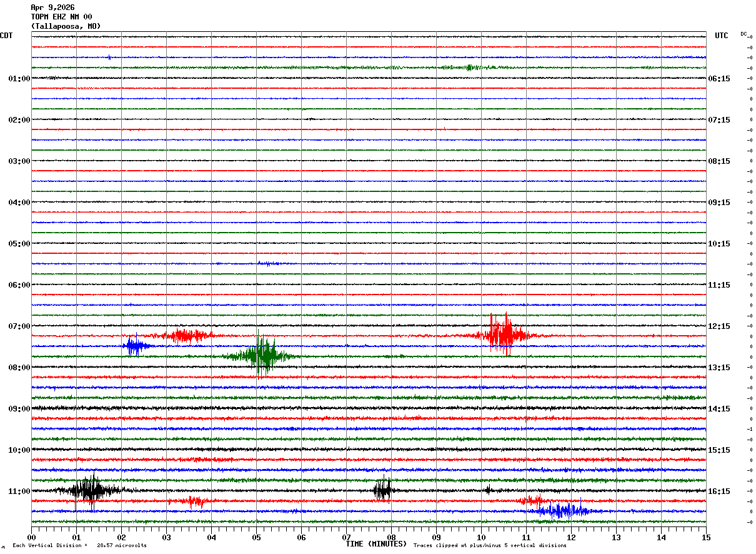Click the "10" minute axis tick
The image size is (756, 554).
pos(481,537)
